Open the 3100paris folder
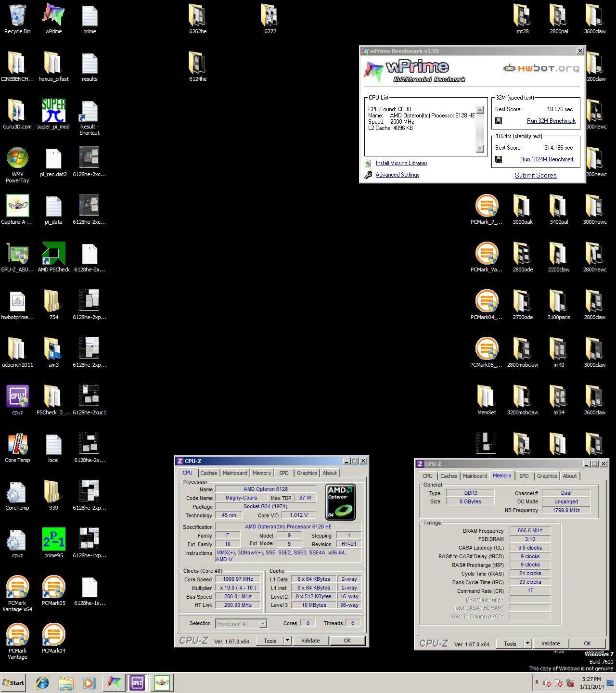Screen dimensions: 616x693 (x=559, y=304)
